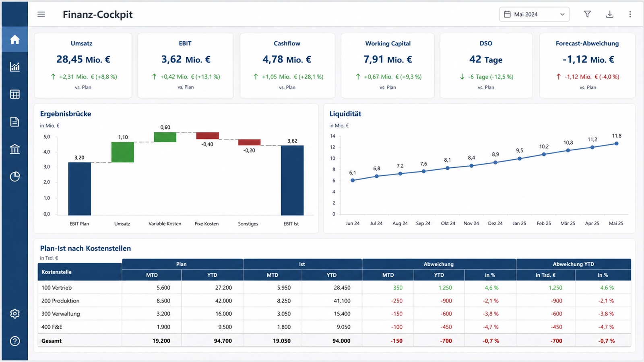Click the Jan 25 data point 9,5
Viewport: 644px width, 362px height.
(520, 158)
